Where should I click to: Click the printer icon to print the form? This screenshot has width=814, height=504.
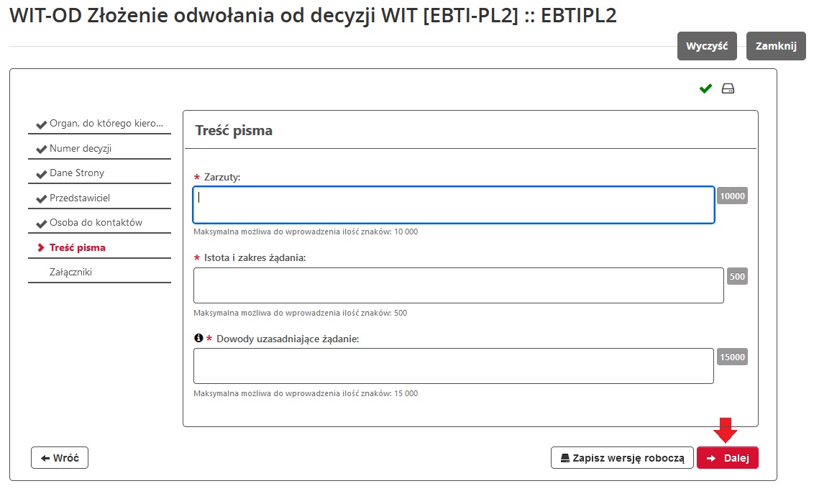click(728, 88)
